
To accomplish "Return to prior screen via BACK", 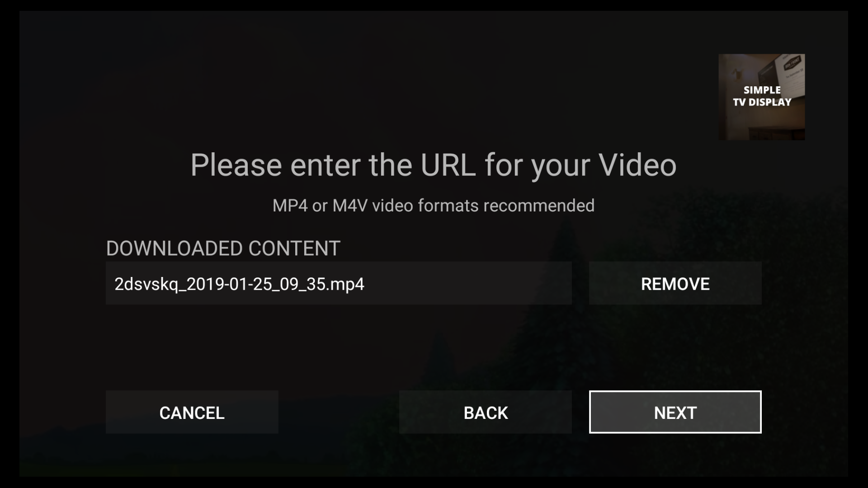I will 486,412.
